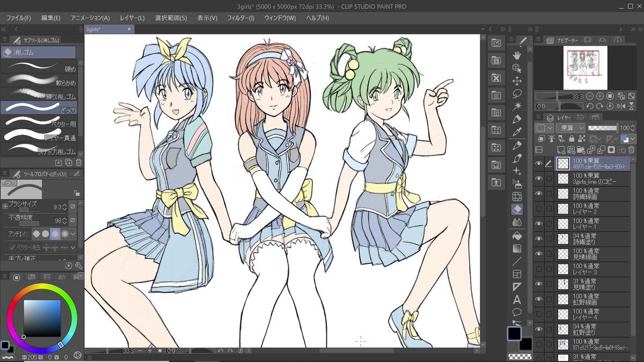This screenshot has width=644, height=362.
Task: Show the レイヤー 3 layer
Action: tap(539, 269)
